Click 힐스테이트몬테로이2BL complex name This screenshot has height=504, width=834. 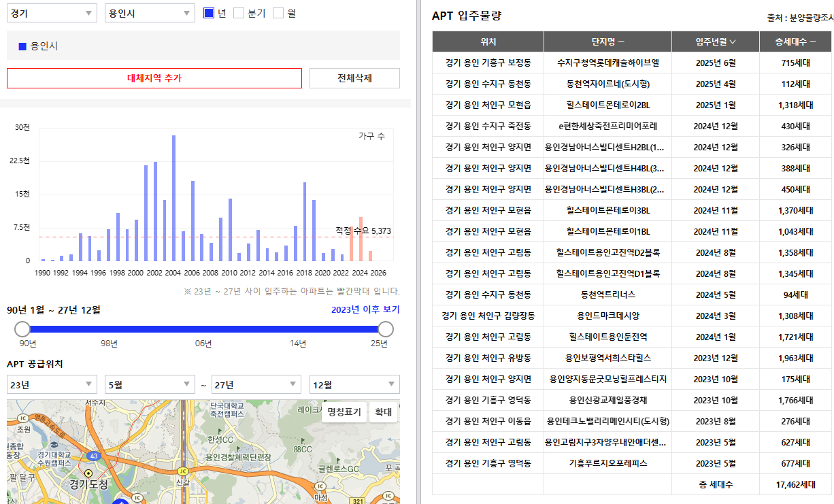(x=607, y=105)
